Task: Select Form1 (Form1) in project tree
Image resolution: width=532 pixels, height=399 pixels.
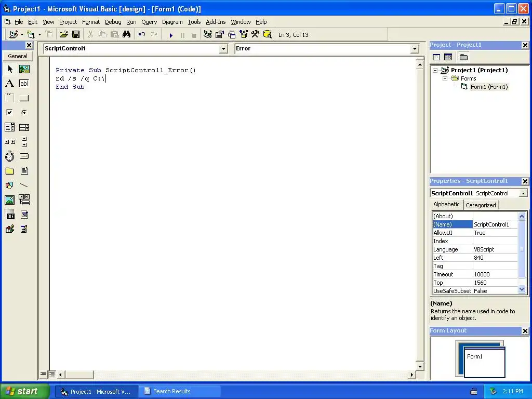Action: click(x=489, y=87)
